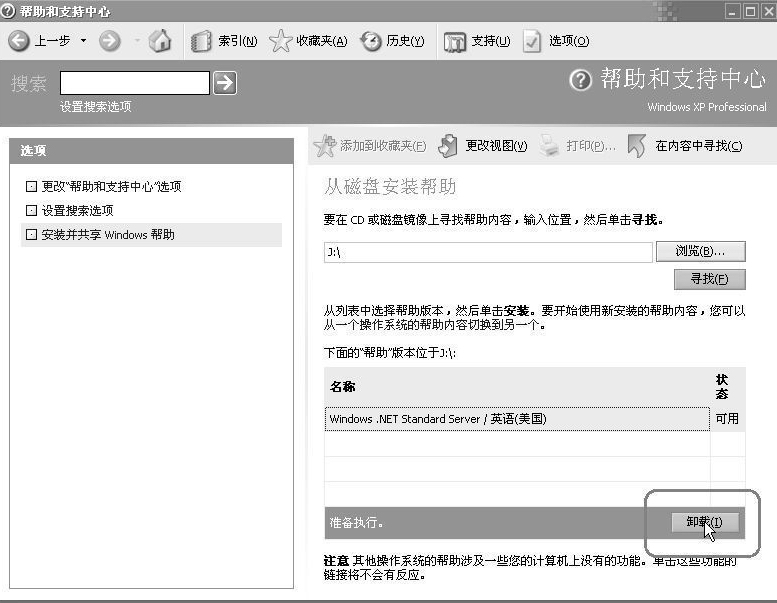This screenshot has height=603, width=777.
Task: Click the Change View (更改视图) icon
Action: (x=449, y=146)
